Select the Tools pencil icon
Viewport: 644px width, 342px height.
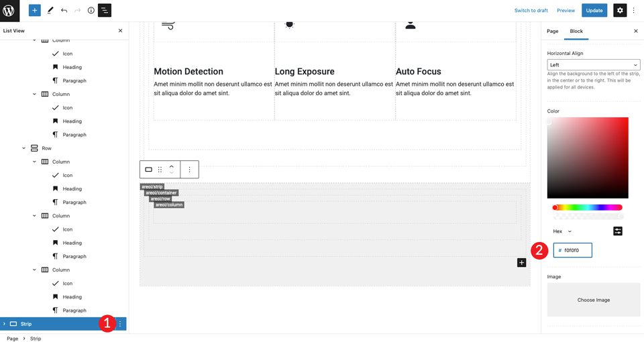click(50, 11)
